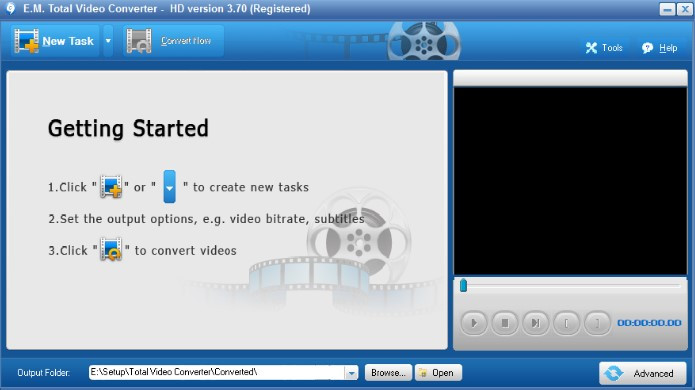Expand the New Task dropdown arrow
The height and width of the screenshot is (390, 695).
click(x=108, y=41)
